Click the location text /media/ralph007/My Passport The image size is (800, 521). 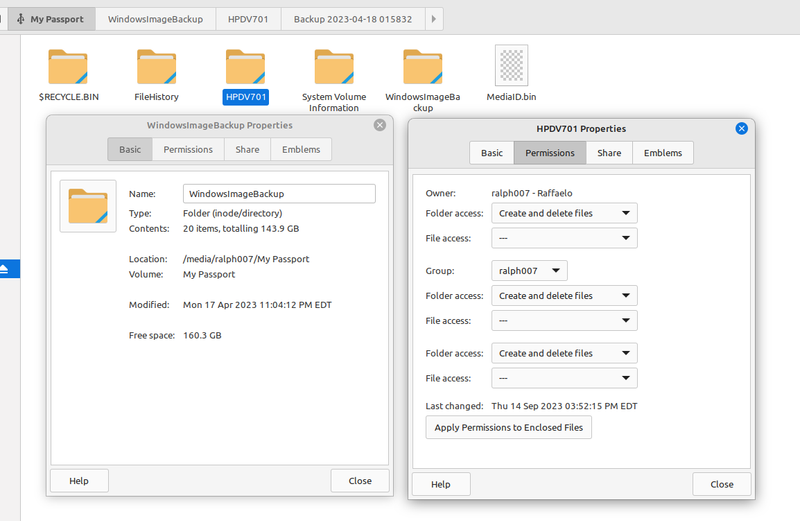[246, 259]
